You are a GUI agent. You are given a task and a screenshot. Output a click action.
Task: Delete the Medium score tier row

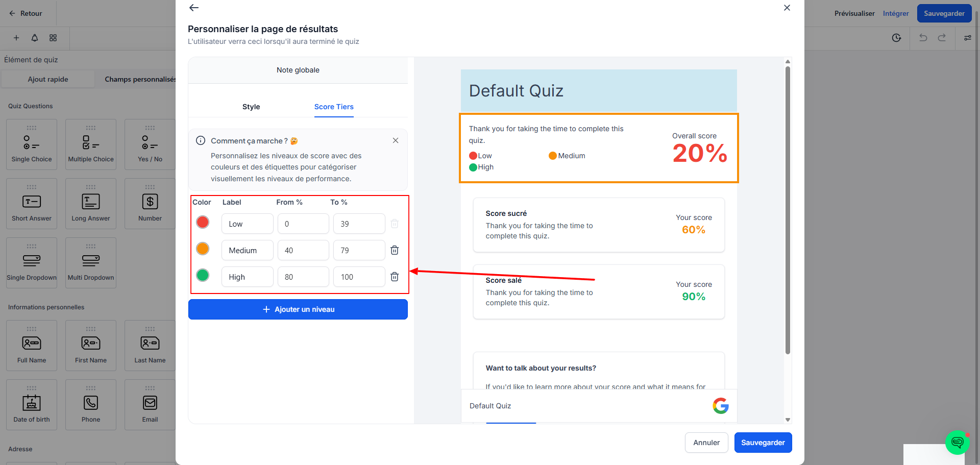(x=395, y=250)
